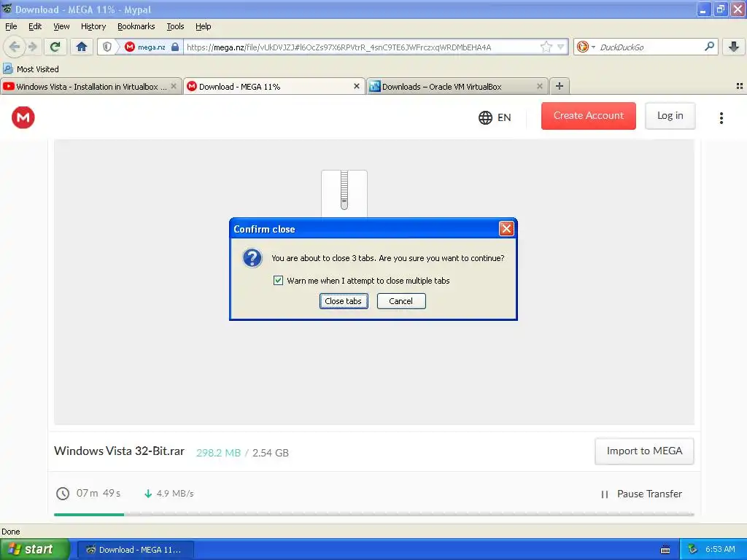This screenshot has width=747, height=560.
Task: Click the remaining time clock icon
Action: tap(63, 494)
